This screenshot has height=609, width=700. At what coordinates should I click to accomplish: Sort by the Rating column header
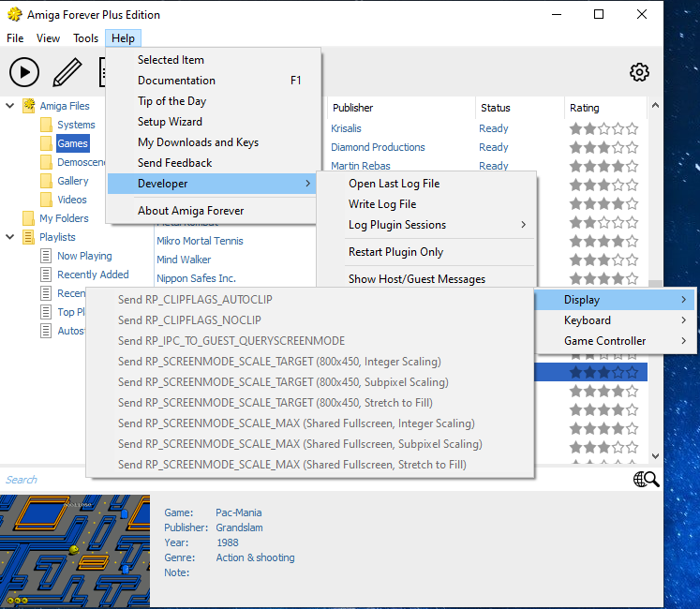[x=605, y=108]
